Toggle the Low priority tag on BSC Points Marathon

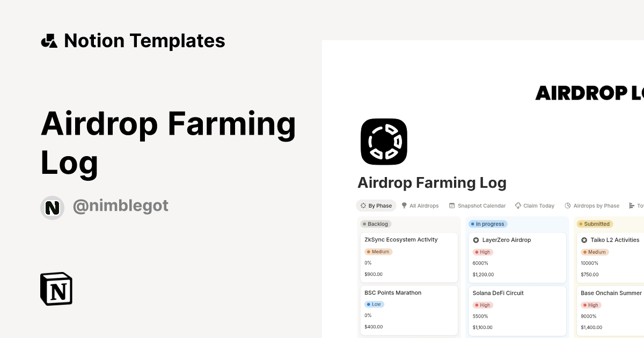(x=374, y=304)
